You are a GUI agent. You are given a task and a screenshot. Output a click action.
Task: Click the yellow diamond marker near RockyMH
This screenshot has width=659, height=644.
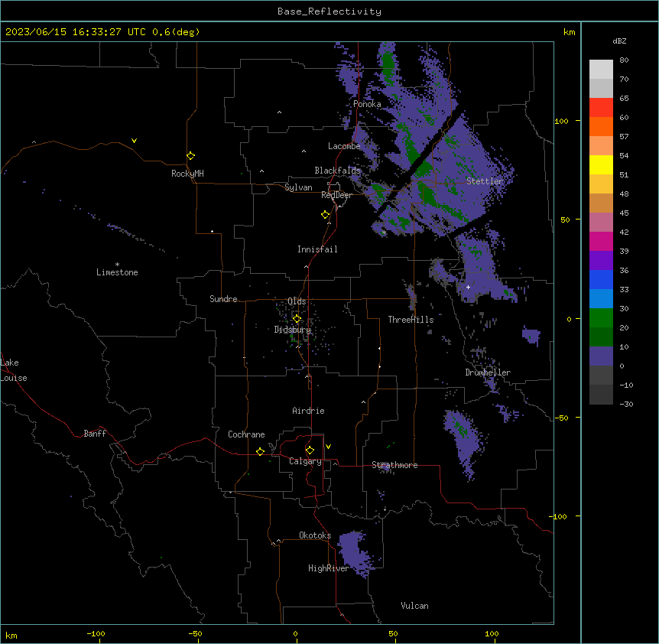[191, 156]
